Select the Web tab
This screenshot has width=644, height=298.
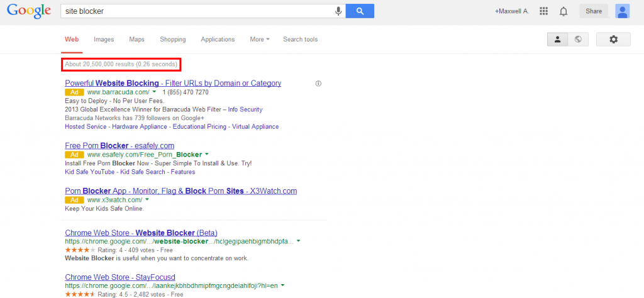pyautogui.click(x=72, y=40)
